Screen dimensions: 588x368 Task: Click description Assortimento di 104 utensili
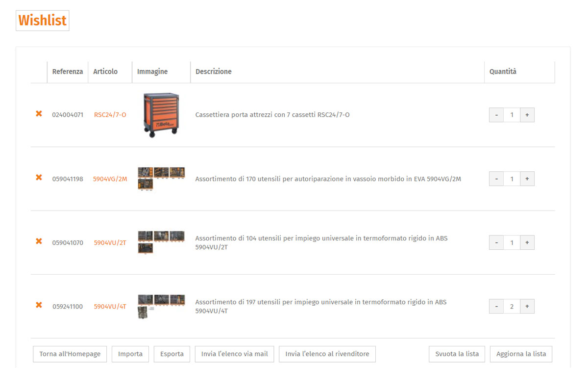[321, 242]
